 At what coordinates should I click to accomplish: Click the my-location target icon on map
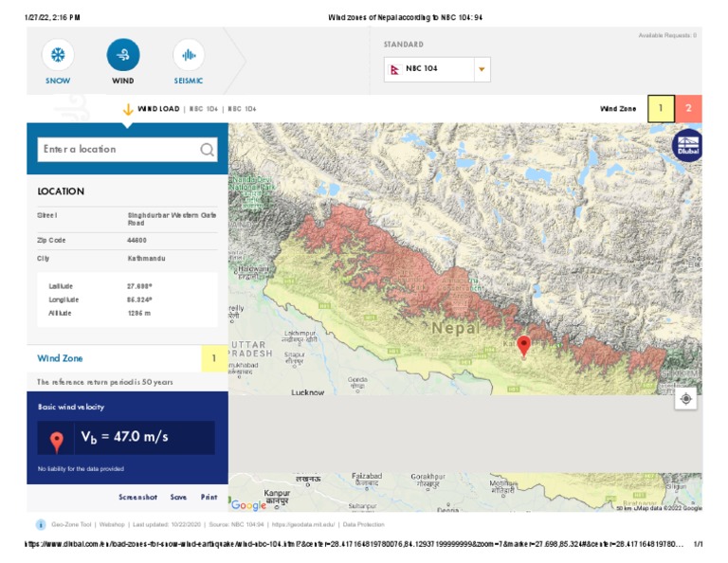pos(687,399)
